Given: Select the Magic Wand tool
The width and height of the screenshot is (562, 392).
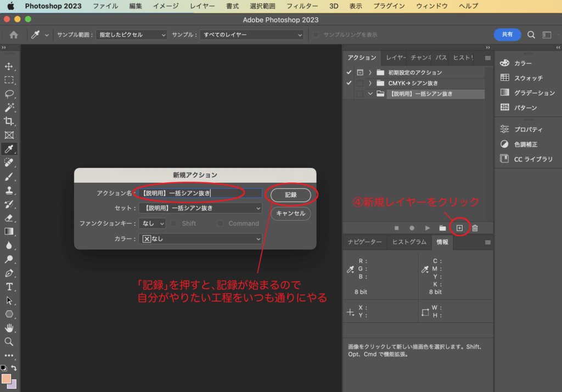Looking at the screenshot, I should (9, 107).
